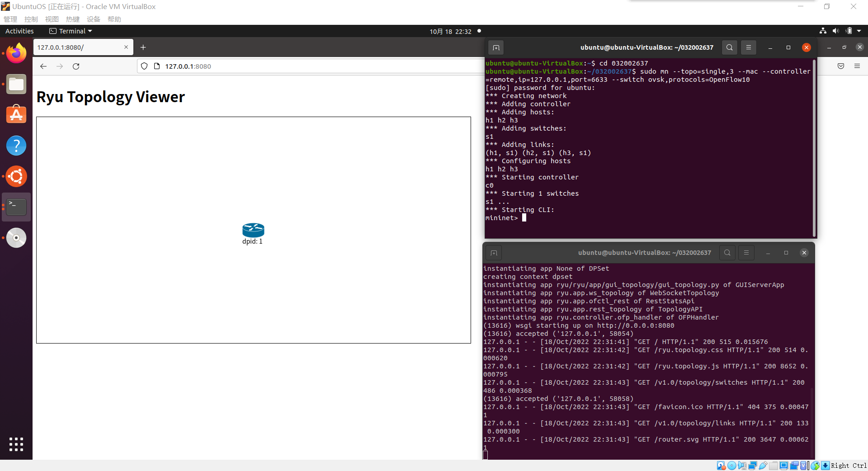Maximize the Ryu log terminal window
This screenshot has height=471, width=868.
point(786,253)
